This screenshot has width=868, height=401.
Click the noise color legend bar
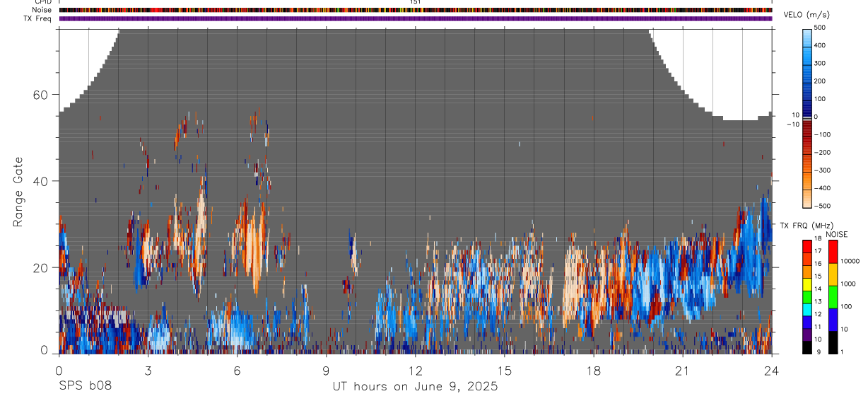(833, 296)
